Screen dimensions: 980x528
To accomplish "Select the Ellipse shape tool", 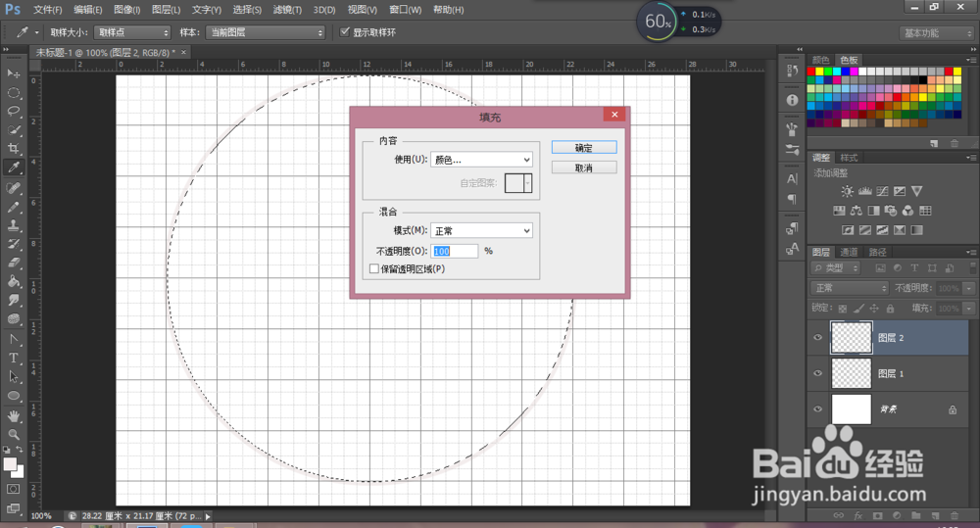I will point(13,396).
